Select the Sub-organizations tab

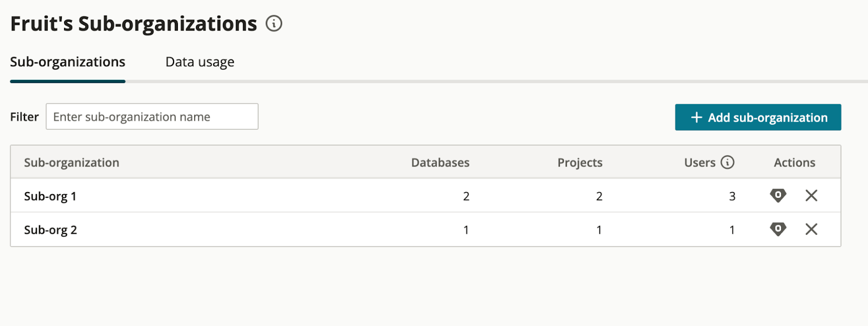tap(67, 62)
